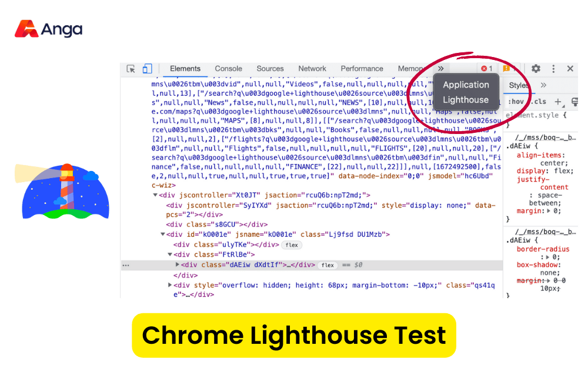Viewport: 588px width, 382px height.
Task: Add new style rule plus icon
Action: point(558,102)
